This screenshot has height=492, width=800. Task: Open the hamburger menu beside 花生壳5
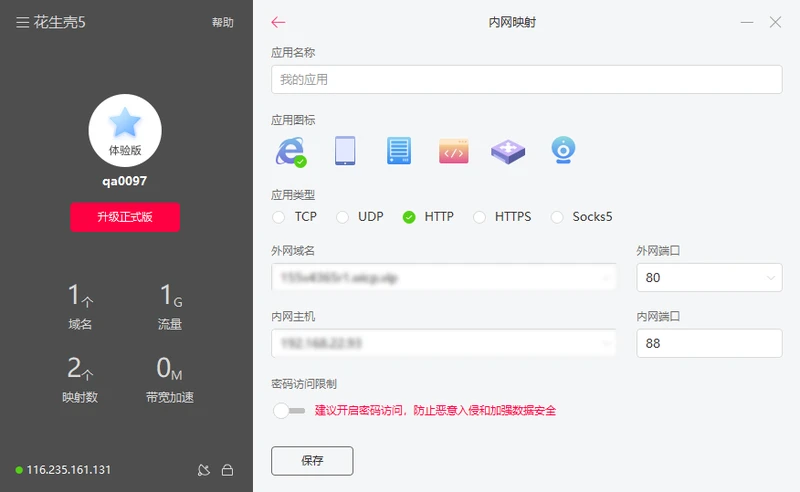[22, 22]
